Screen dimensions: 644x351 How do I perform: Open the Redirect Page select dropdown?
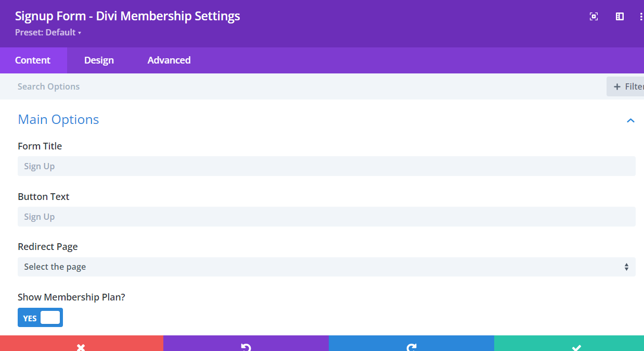(327, 267)
